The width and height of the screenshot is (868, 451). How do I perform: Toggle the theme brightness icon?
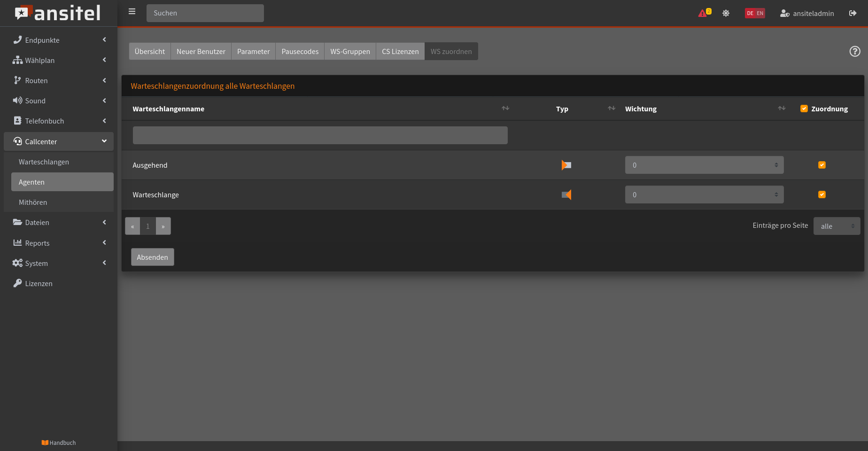click(726, 13)
